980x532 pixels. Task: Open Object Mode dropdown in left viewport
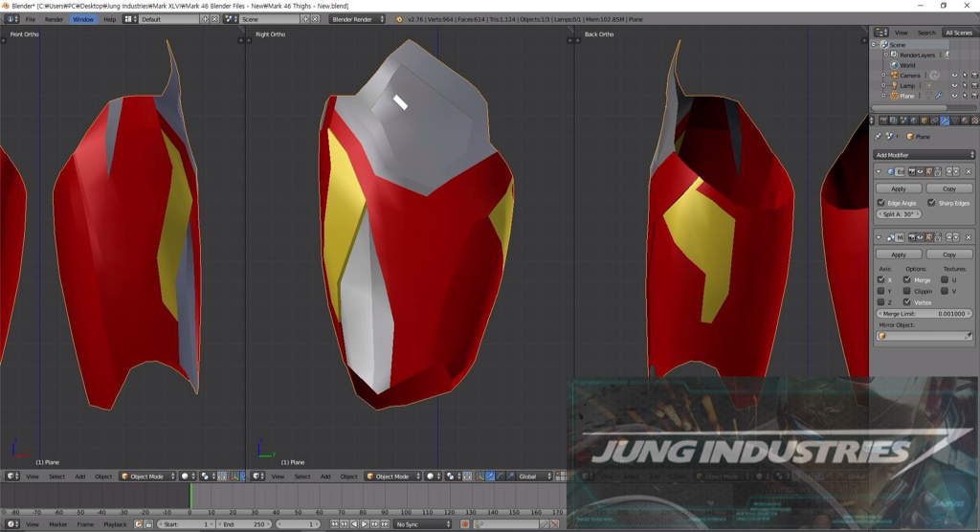click(x=147, y=477)
